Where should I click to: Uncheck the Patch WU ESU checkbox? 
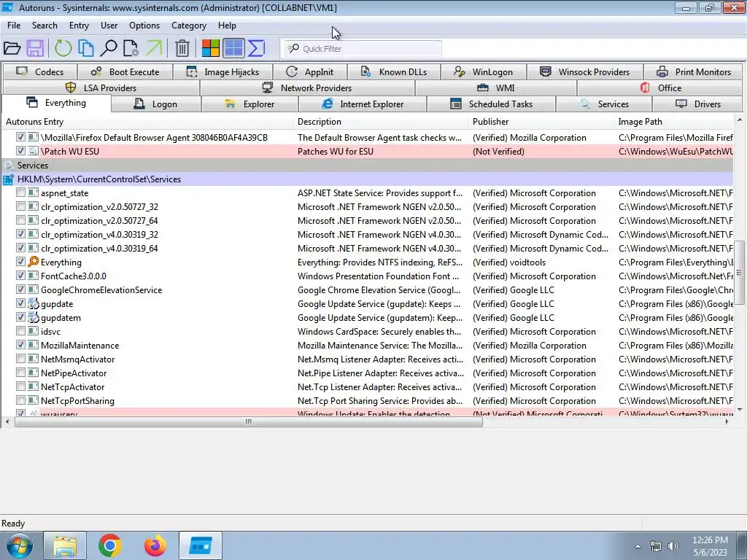click(20, 150)
